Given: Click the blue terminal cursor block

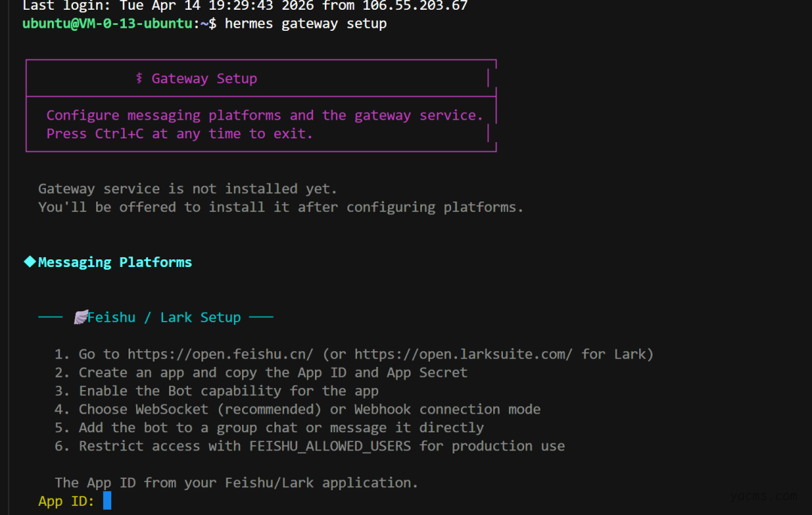Looking at the screenshot, I should coord(108,501).
